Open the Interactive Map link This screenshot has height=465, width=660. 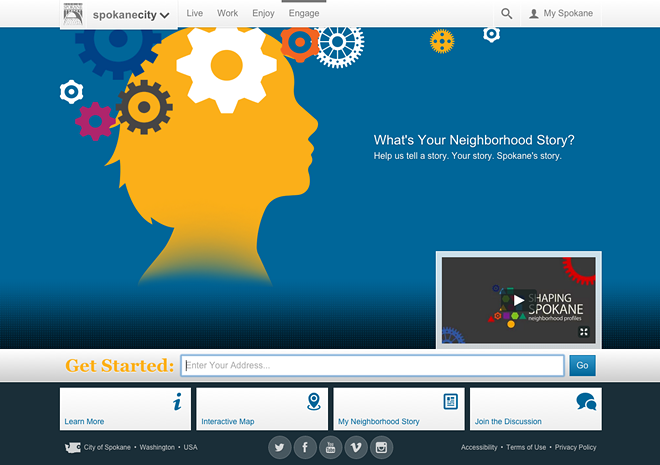pos(228,422)
